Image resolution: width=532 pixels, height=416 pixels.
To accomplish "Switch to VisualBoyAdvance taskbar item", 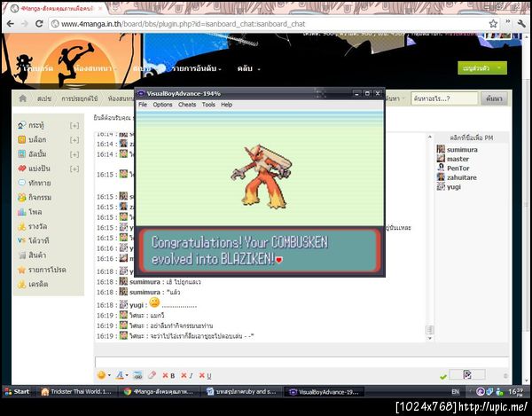I will point(325,391).
